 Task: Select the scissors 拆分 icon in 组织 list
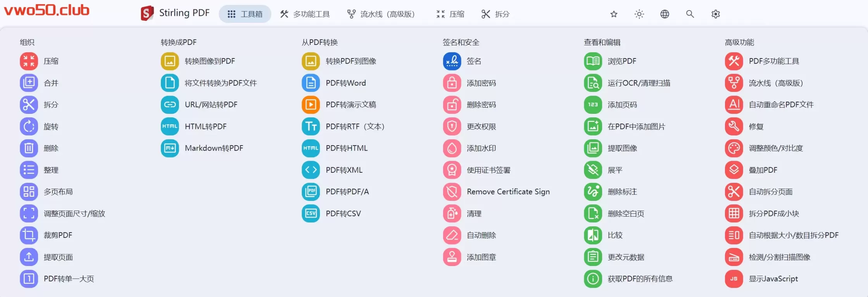tap(29, 105)
